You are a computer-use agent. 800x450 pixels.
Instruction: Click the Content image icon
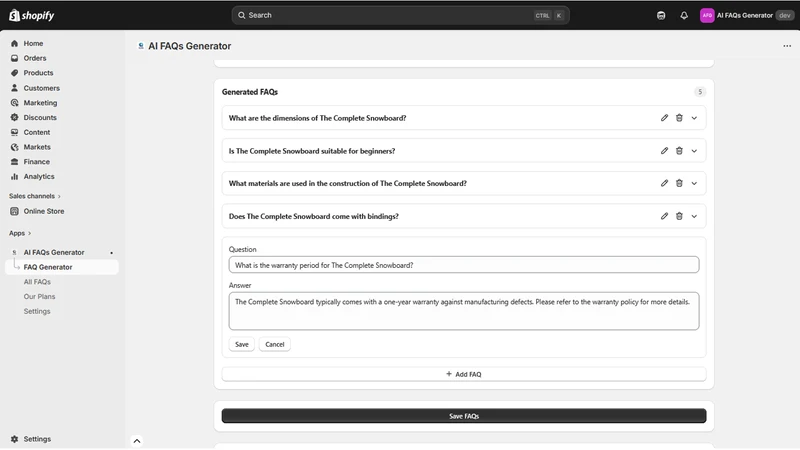(x=14, y=132)
